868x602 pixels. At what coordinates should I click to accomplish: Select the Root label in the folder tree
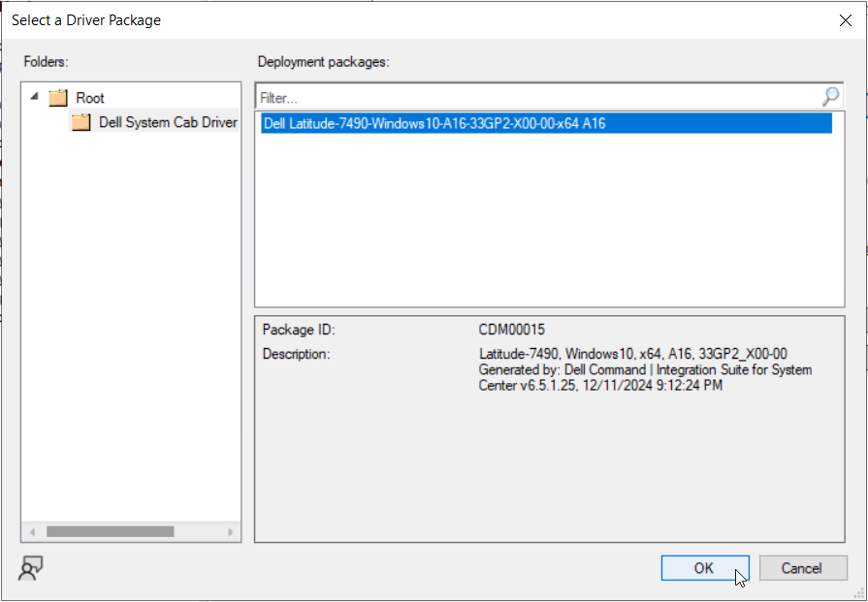(90, 98)
